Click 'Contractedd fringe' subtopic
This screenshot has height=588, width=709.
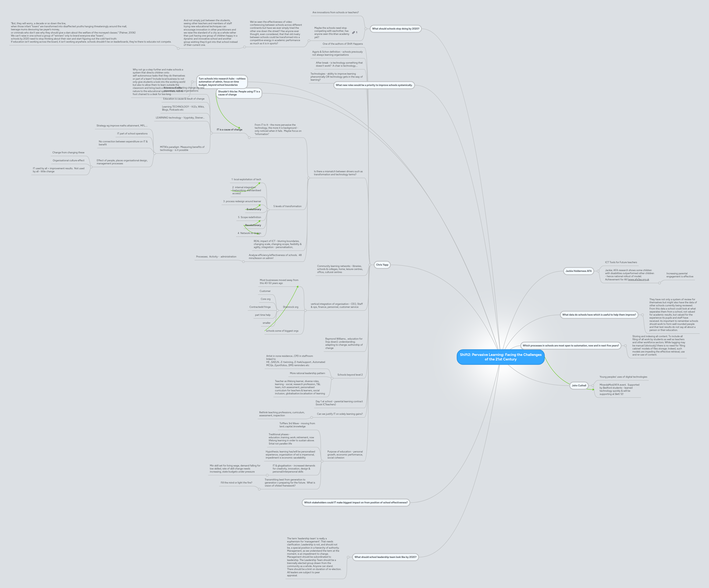pos(260,307)
